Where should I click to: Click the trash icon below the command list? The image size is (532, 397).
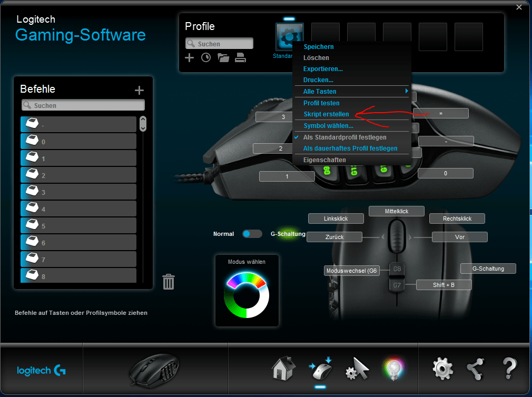168,282
